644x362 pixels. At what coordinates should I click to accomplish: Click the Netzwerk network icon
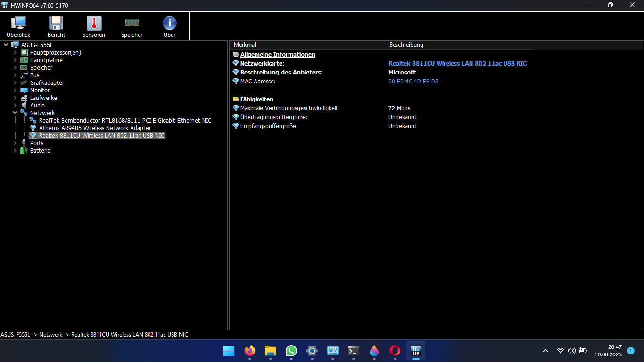[24, 113]
